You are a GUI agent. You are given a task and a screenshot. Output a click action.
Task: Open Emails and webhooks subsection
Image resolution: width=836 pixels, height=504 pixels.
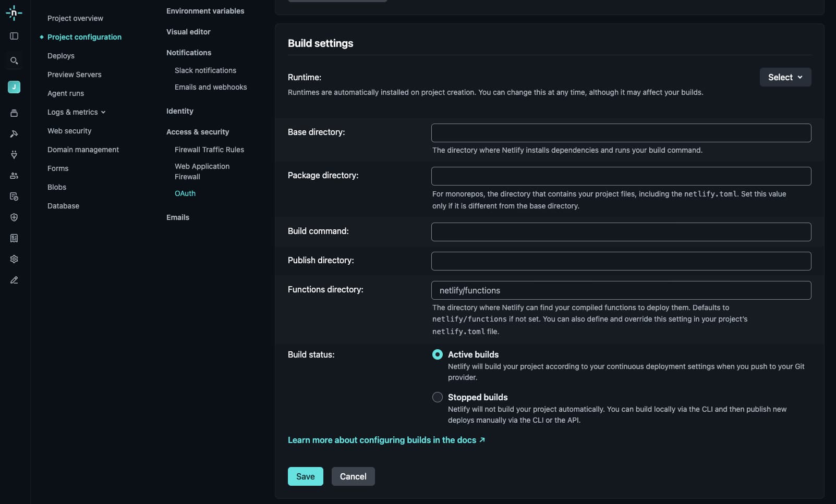tap(211, 87)
